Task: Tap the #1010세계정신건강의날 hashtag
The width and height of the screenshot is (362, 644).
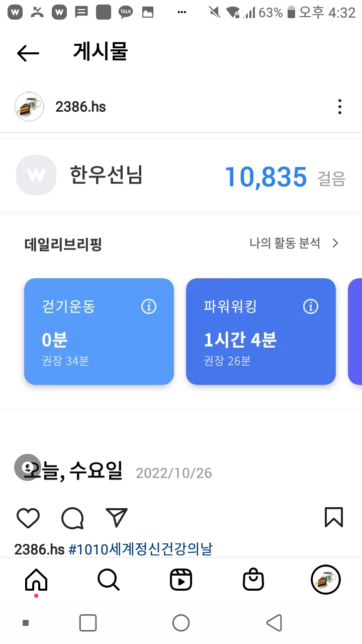Action: (140, 549)
